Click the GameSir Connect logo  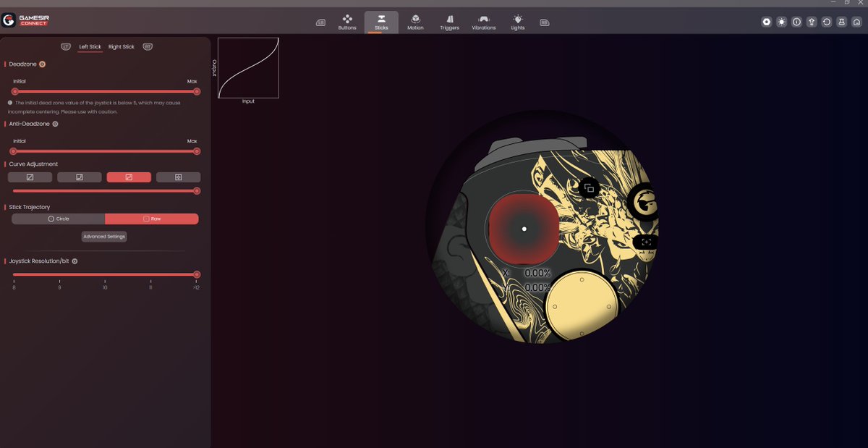click(x=25, y=20)
